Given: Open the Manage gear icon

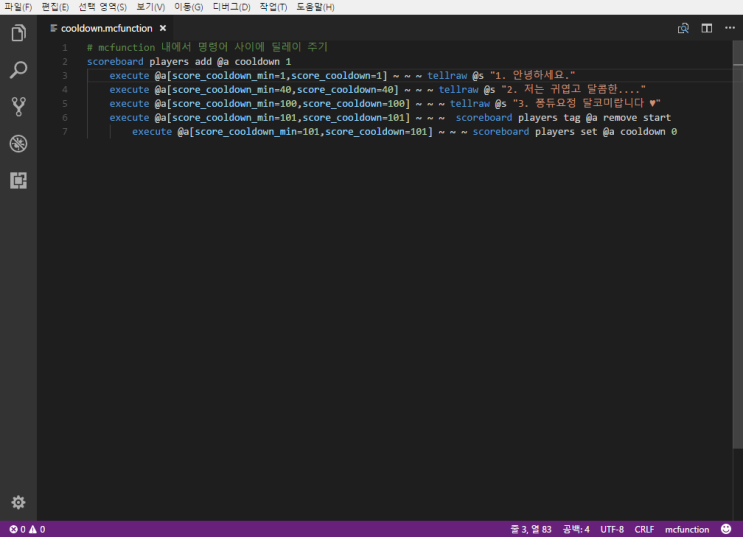Looking at the screenshot, I should (x=18, y=502).
